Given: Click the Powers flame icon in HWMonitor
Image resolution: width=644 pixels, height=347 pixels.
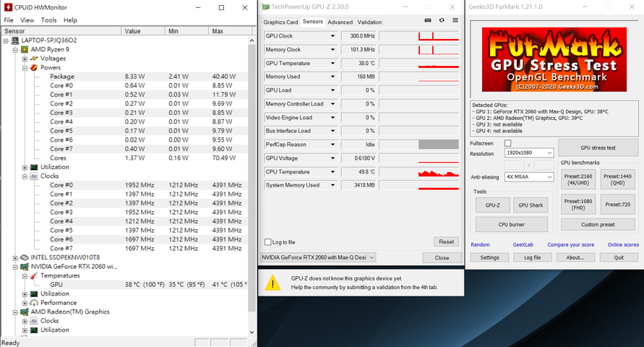Looking at the screenshot, I should click(x=34, y=67).
